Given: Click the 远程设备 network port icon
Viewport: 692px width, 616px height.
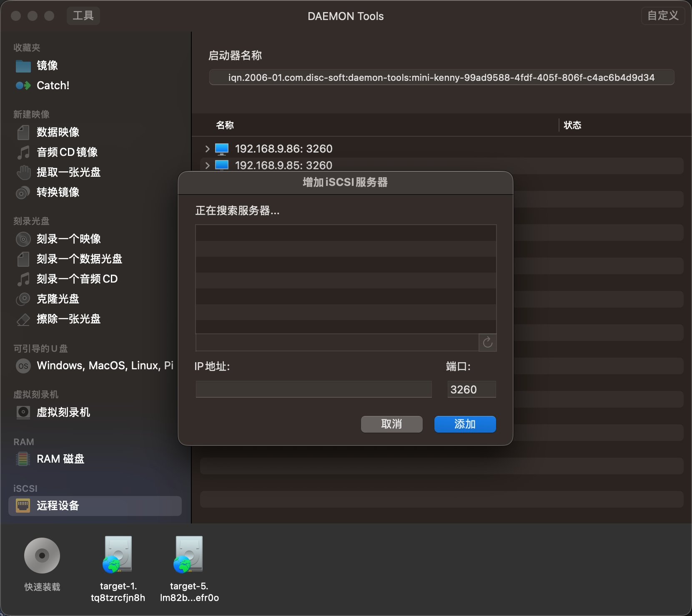Looking at the screenshot, I should [x=23, y=506].
